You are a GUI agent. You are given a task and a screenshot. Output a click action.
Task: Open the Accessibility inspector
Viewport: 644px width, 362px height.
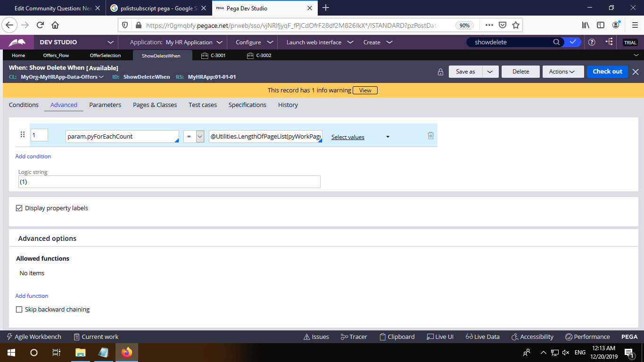tap(533, 337)
